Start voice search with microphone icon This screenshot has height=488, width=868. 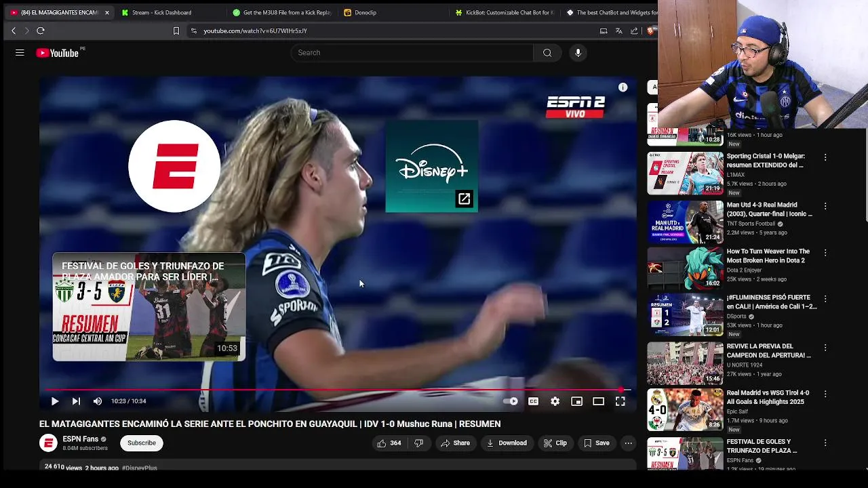tap(578, 53)
